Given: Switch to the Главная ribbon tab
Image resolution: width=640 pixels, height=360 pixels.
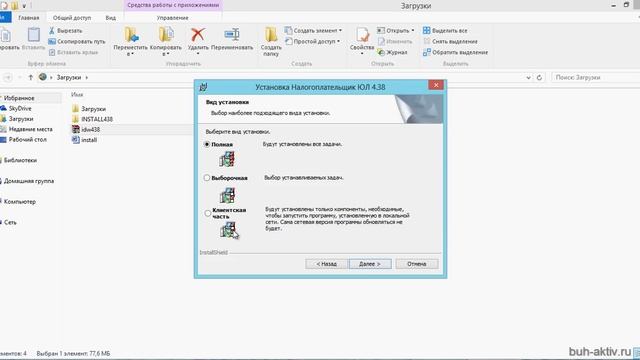Looking at the screenshot, I should [29, 18].
